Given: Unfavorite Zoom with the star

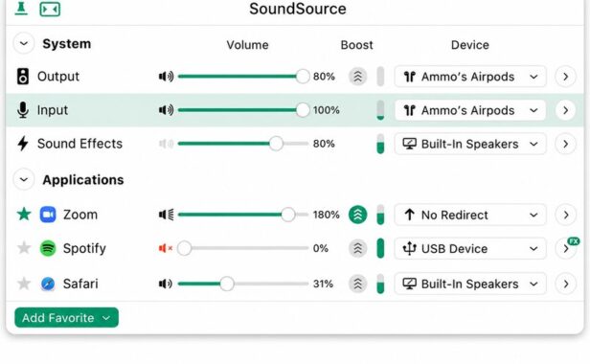Looking at the screenshot, I should point(24,215).
